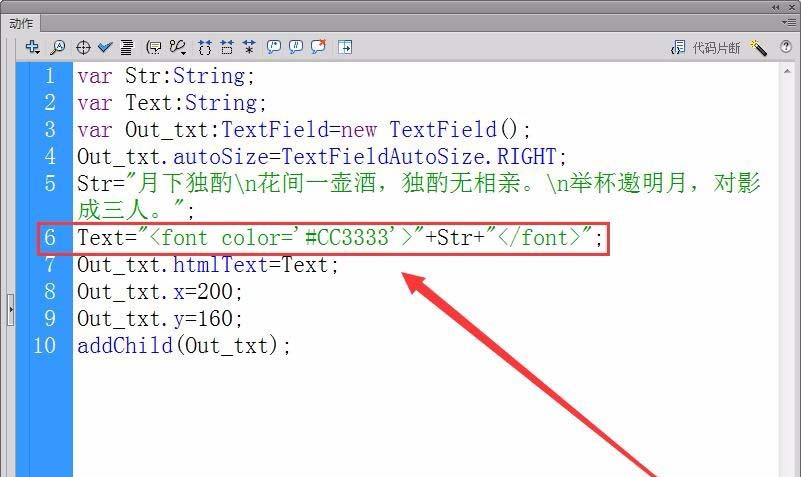801x477 pixels.
Task: Click Collapse Between Braces icon
Action: (x=204, y=47)
